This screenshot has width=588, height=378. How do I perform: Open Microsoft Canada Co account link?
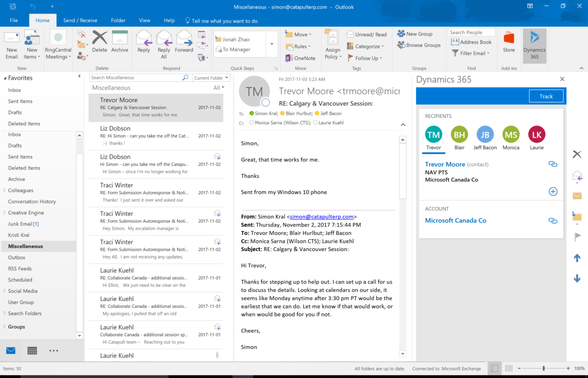(x=456, y=221)
